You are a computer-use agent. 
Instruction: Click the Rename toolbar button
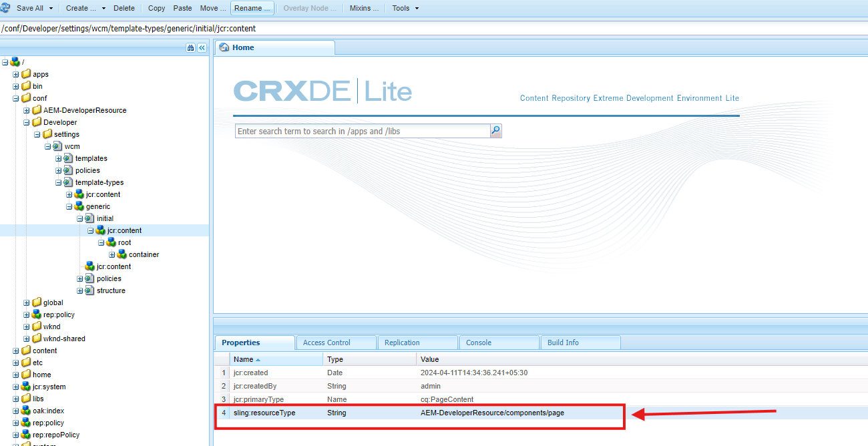[252, 8]
